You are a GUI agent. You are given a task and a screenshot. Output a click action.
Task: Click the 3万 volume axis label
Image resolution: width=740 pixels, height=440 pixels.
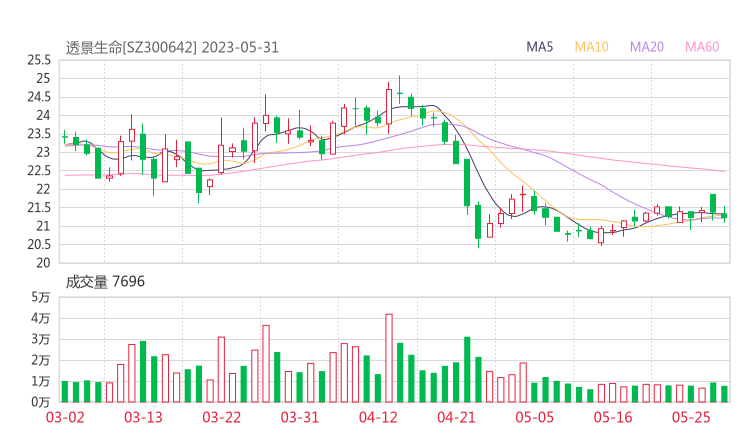41,339
